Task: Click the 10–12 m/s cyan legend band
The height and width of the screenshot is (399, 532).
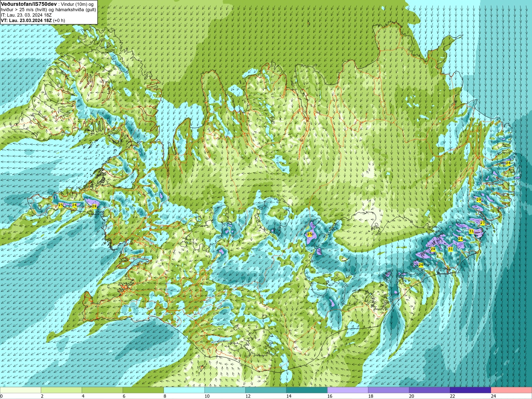Action: 225,390
